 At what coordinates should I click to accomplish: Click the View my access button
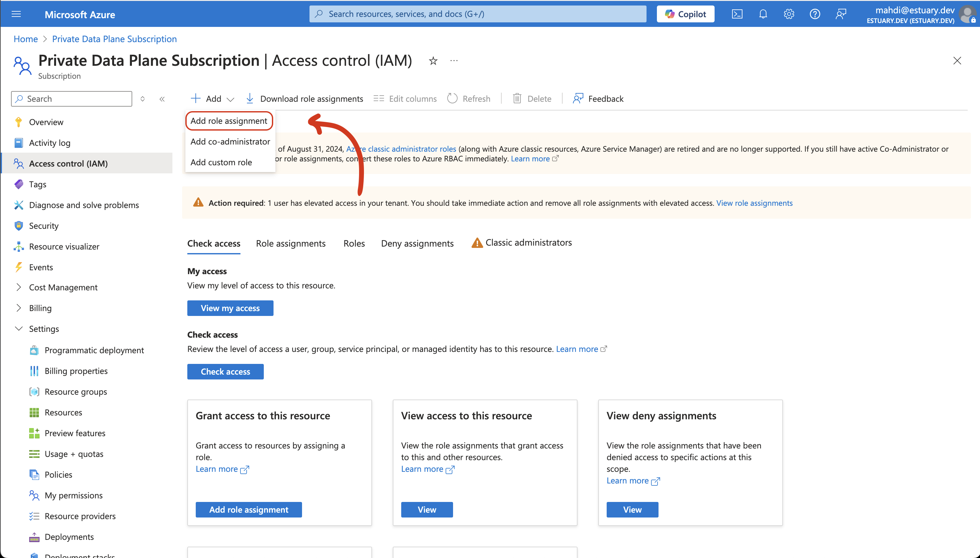pos(230,308)
